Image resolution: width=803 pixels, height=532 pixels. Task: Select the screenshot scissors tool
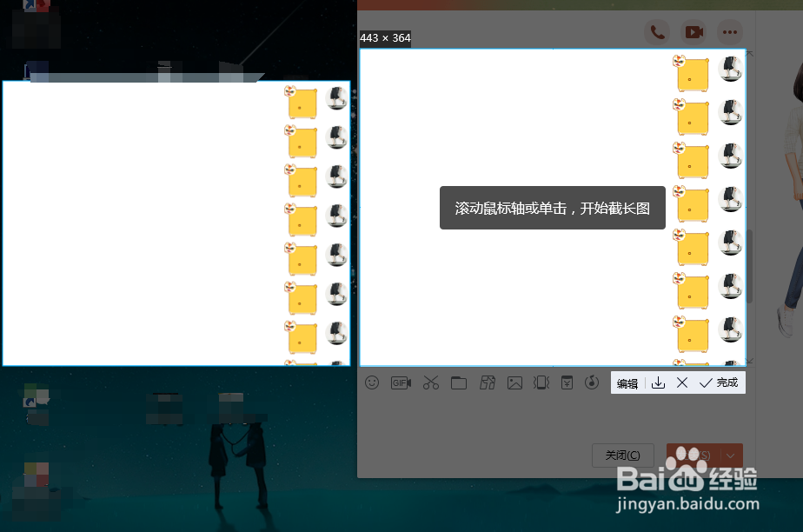(x=430, y=382)
